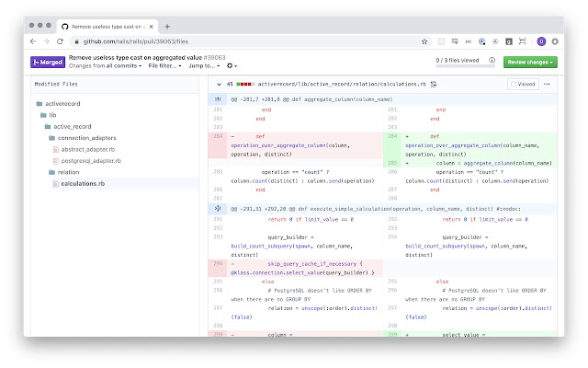The height and width of the screenshot is (368, 588).
Task: Expand hidden lines above line 291
Action: click(x=218, y=208)
